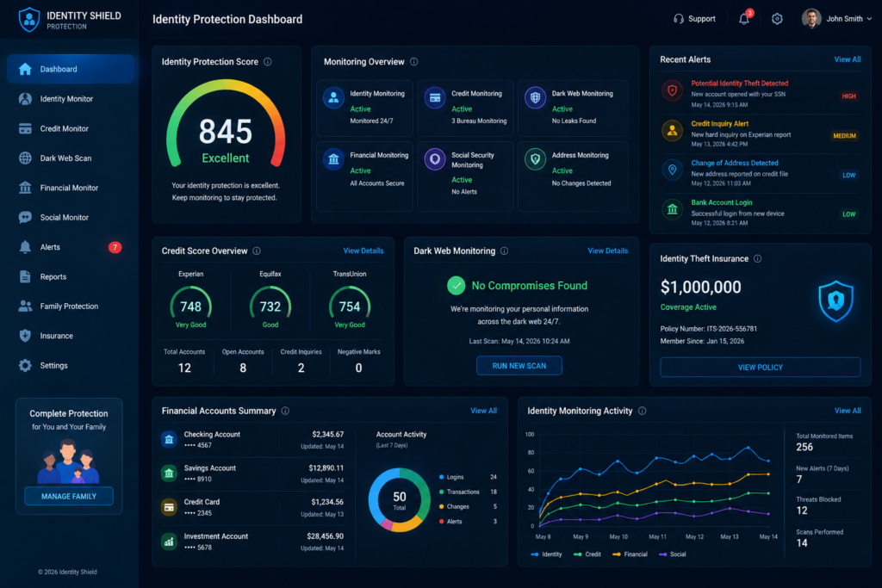This screenshot has width=882, height=588.
Task: Click the Family Protection people icon
Action: (25, 306)
